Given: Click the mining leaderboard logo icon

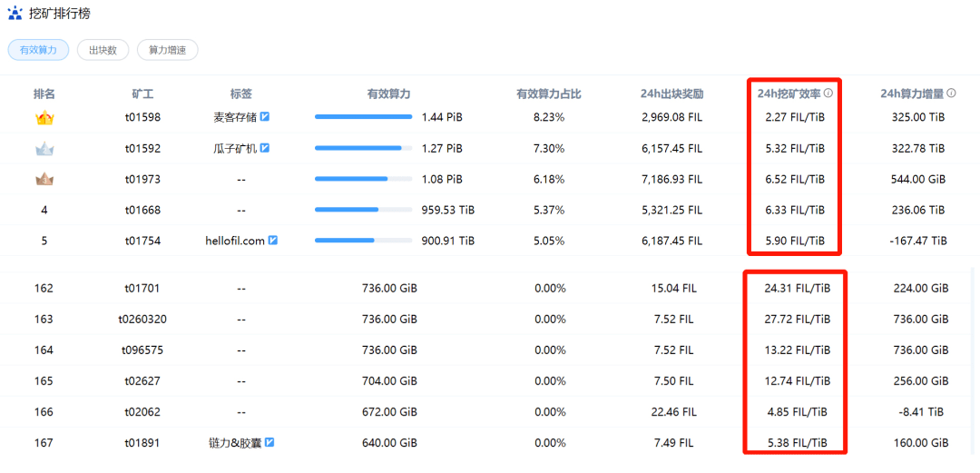Looking at the screenshot, I should pos(15,15).
